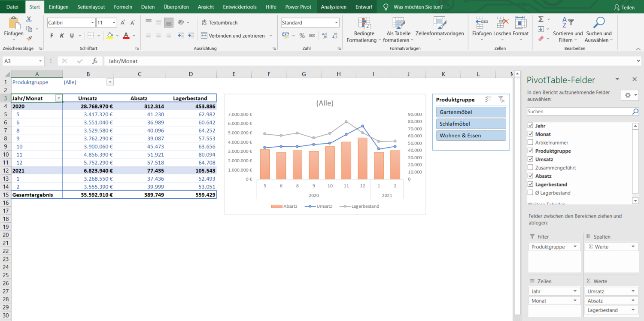This screenshot has width=644, height=321.
Task: Uncheck the Jahr field in PivotTable-Felder
Action: (x=531, y=125)
